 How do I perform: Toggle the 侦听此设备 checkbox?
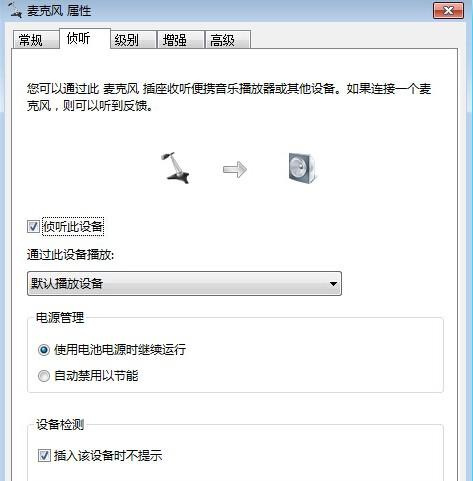(x=33, y=227)
